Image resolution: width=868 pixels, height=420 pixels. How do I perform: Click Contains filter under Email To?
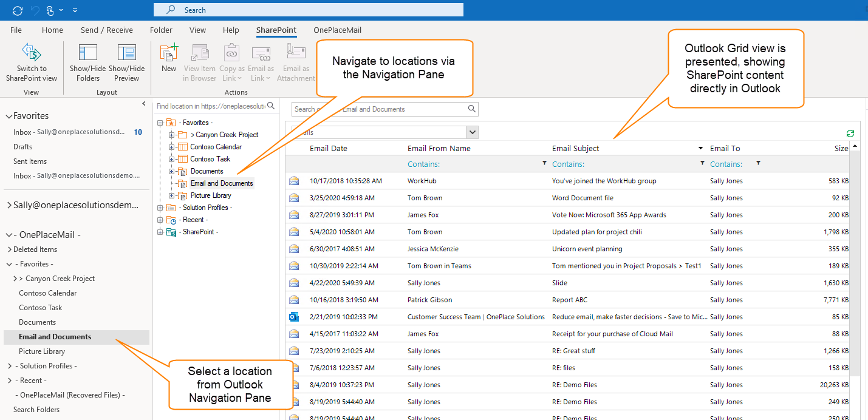(726, 164)
